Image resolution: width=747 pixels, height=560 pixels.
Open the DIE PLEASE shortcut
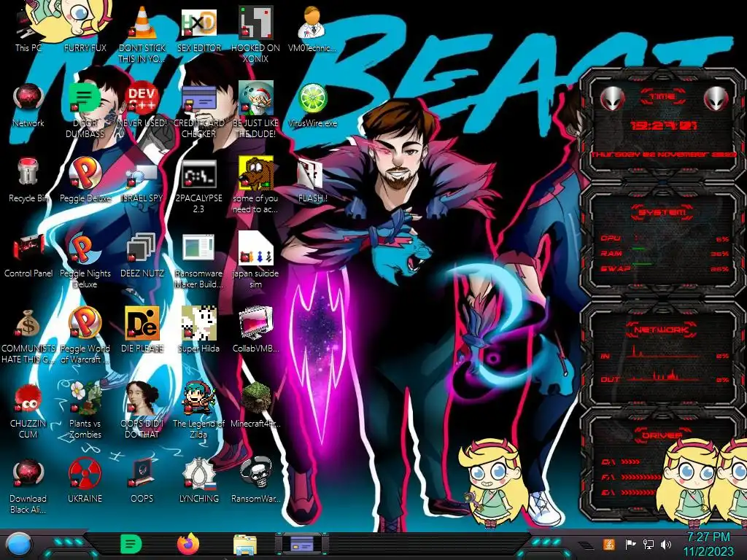[x=142, y=323]
